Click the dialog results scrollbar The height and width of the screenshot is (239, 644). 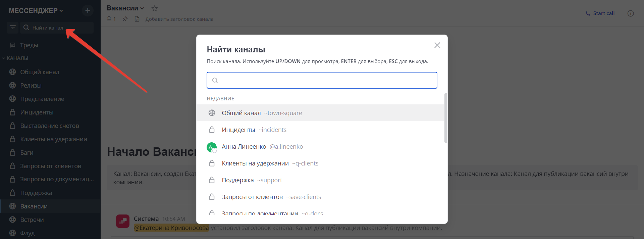tap(445, 118)
